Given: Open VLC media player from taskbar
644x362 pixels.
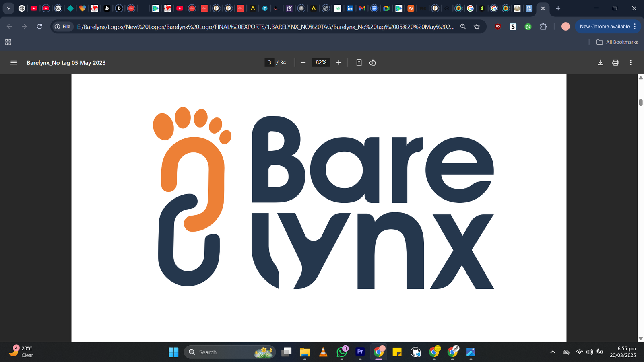Looking at the screenshot, I should [x=323, y=352].
